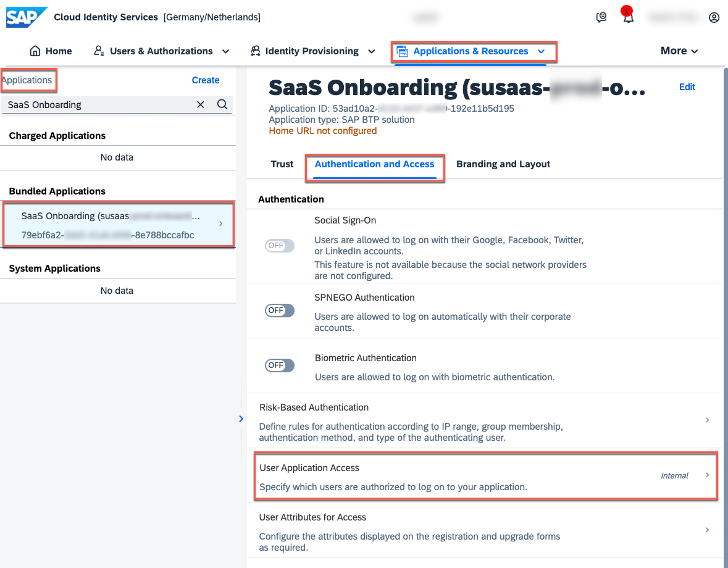
Task: Open the More menu
Action: pos(679,51)
